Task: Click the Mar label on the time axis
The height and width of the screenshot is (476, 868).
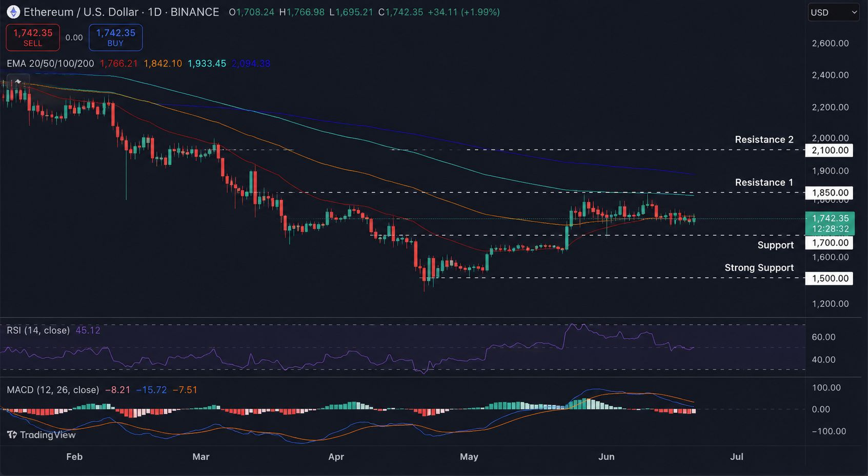Action: coord(201,457)
